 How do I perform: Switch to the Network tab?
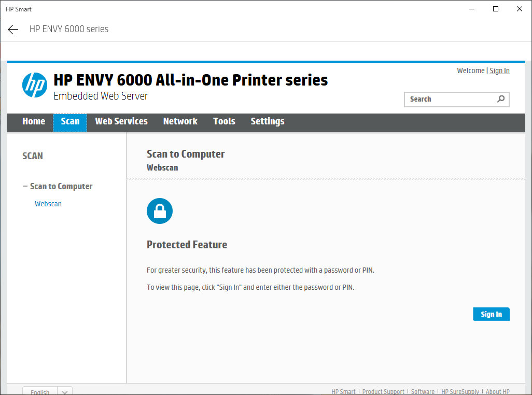pos(180,121)
